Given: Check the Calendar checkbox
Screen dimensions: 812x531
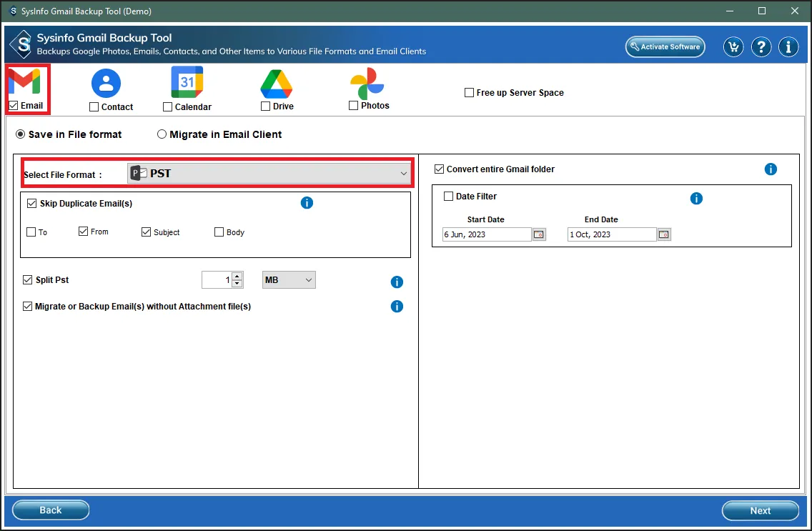Looking at the screenshot, I should coord(167,107).
